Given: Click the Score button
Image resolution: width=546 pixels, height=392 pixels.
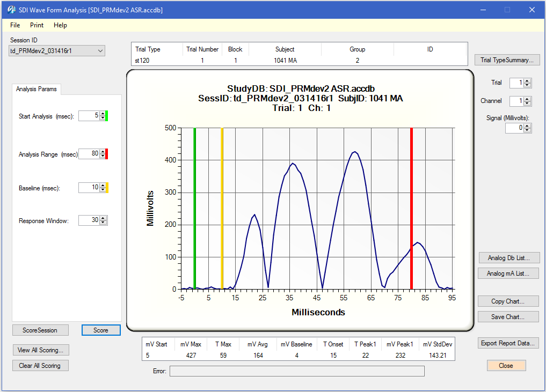Looking at the screenshot, I should point(101,330).
